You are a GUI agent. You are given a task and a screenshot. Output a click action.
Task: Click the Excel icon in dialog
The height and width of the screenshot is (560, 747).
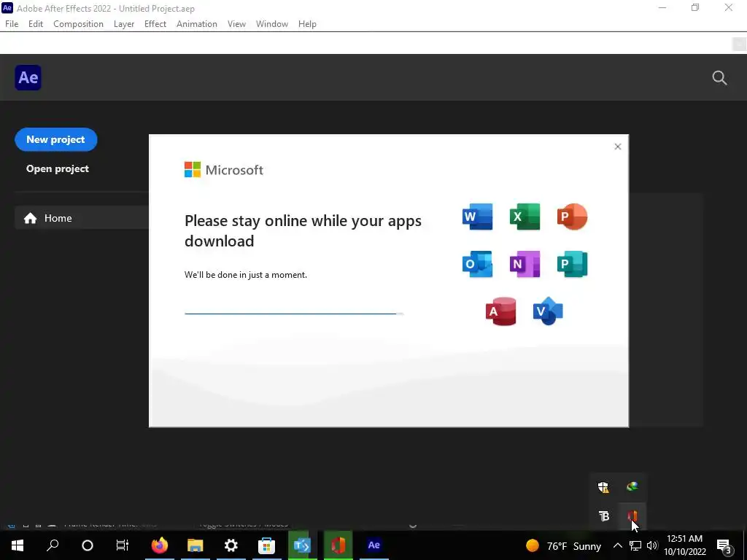(x=525, y=217)
